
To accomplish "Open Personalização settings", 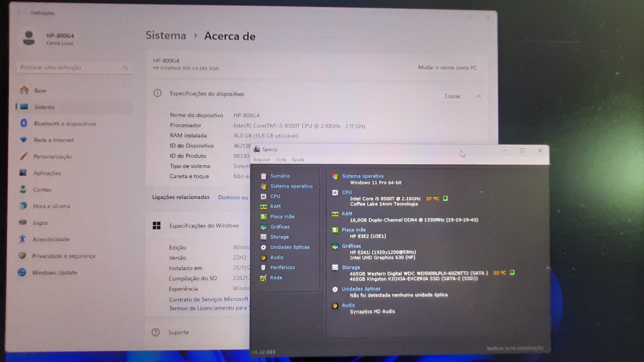I will [52, 157].
